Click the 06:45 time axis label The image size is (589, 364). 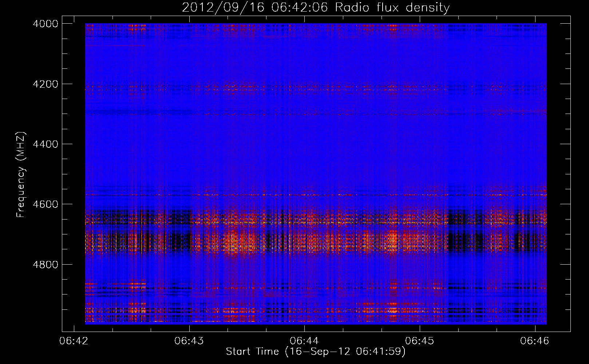click(420, 341)
